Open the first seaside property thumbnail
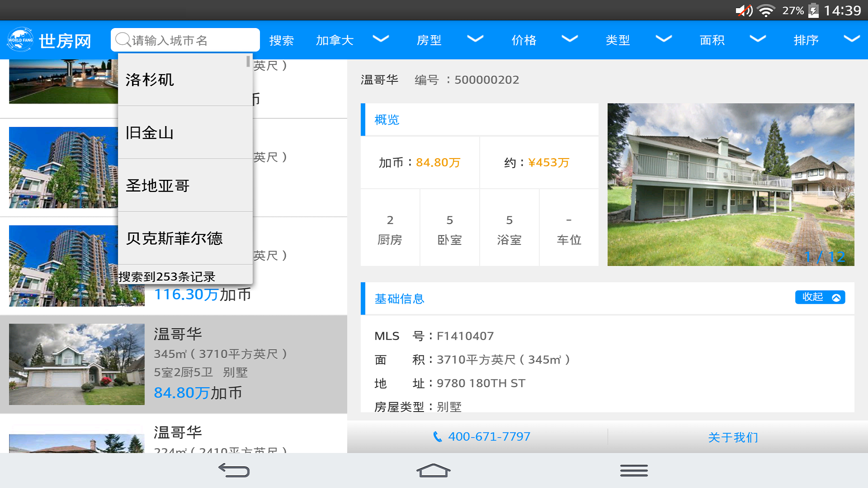This screenshot has height=488, width=868. (x=63, y=81)
